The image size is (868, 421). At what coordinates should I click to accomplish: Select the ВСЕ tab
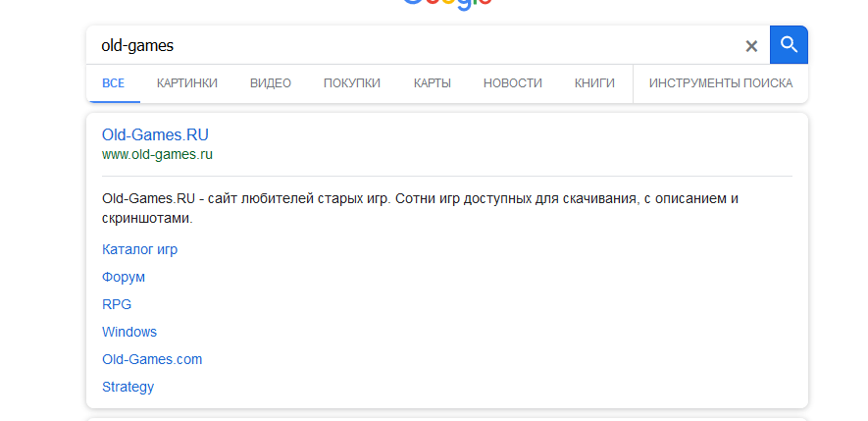tap(113, 83)
